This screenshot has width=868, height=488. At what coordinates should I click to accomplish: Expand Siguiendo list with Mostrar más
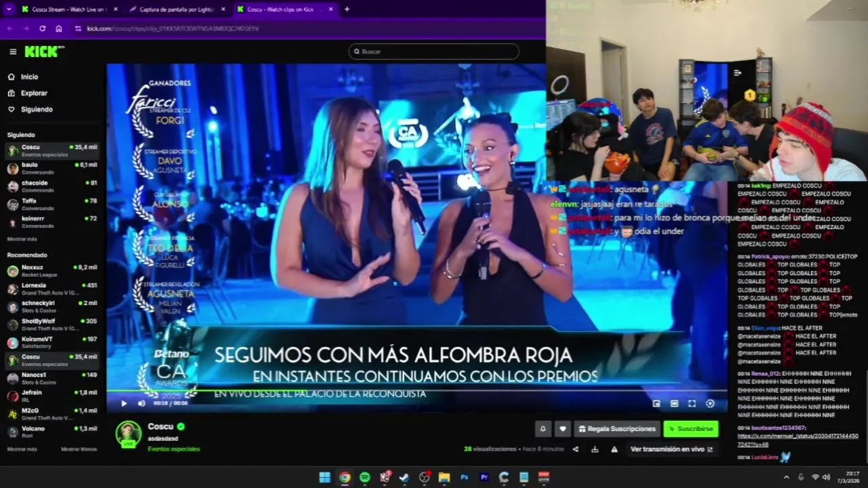pos(22,239)
